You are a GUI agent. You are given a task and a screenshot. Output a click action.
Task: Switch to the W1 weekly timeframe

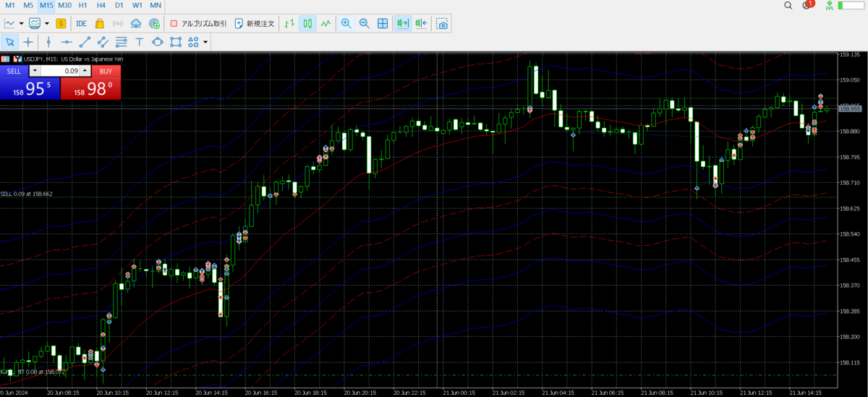[x=137, y=5]
